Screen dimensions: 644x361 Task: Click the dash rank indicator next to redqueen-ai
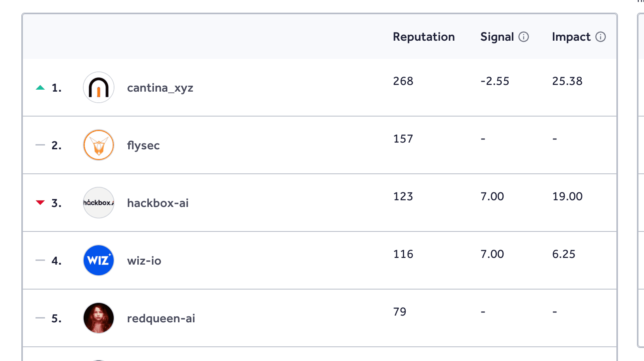click(40, 318)
